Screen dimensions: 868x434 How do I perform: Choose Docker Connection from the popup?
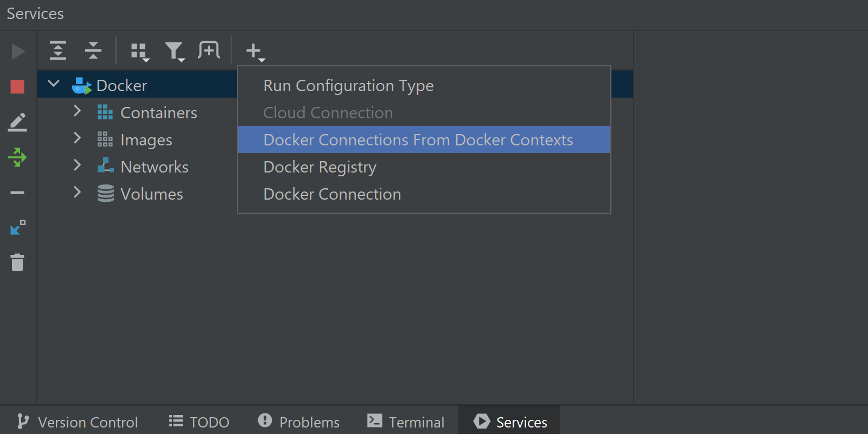[x=424, y=194]
